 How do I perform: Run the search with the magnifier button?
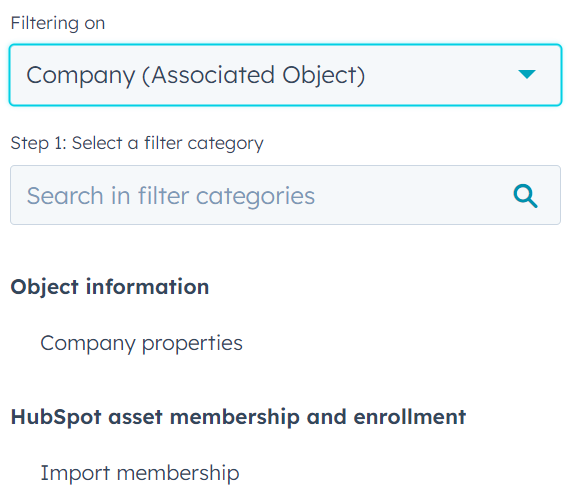525,196
